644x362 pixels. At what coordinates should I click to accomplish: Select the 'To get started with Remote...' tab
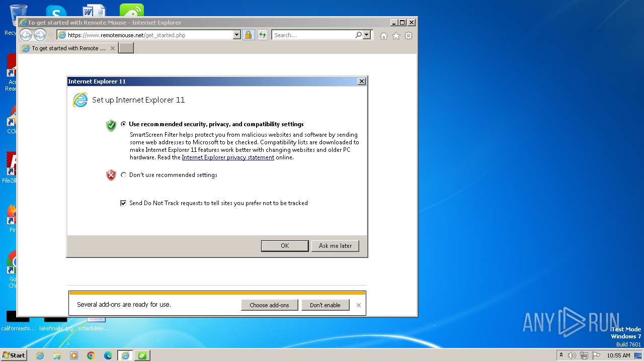point(68,48)
